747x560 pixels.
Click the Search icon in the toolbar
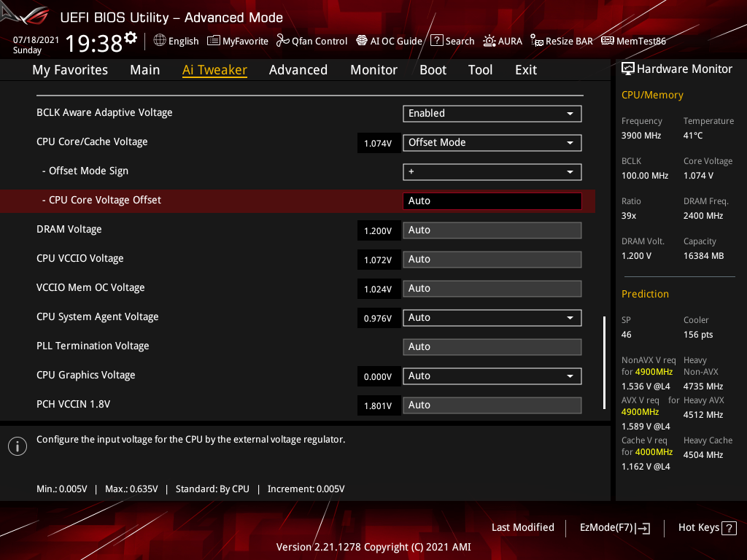point(452,41)
